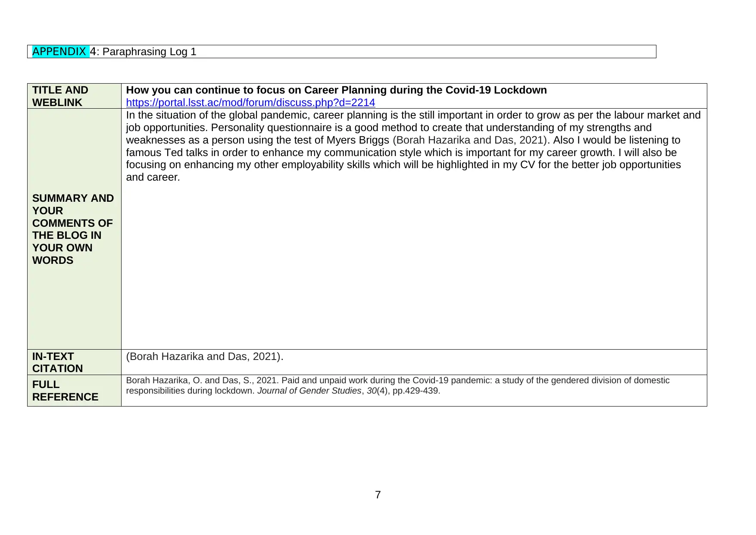Click the citation inside the summary paragraph
This screenshot has width=756, height=535.
(x=470, y=140)
